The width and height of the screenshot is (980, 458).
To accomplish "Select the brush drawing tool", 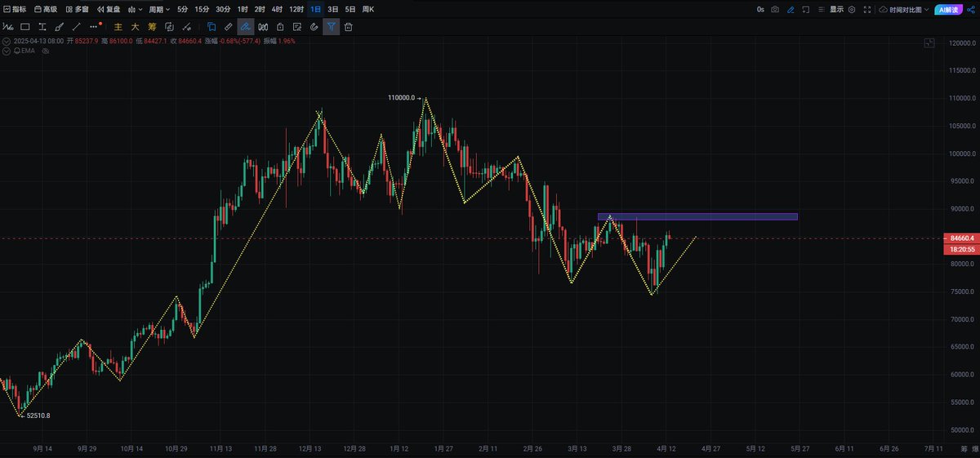I will pyautogui.click(x=59, y=26).
